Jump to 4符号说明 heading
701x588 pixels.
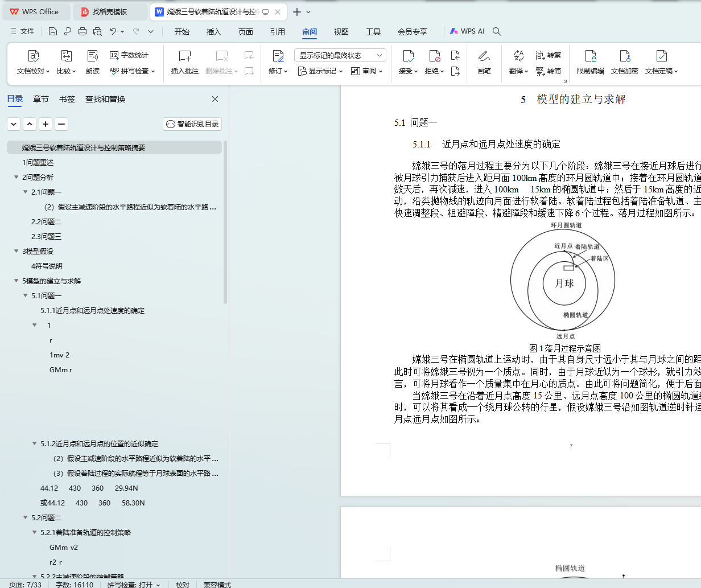(47, 266)
